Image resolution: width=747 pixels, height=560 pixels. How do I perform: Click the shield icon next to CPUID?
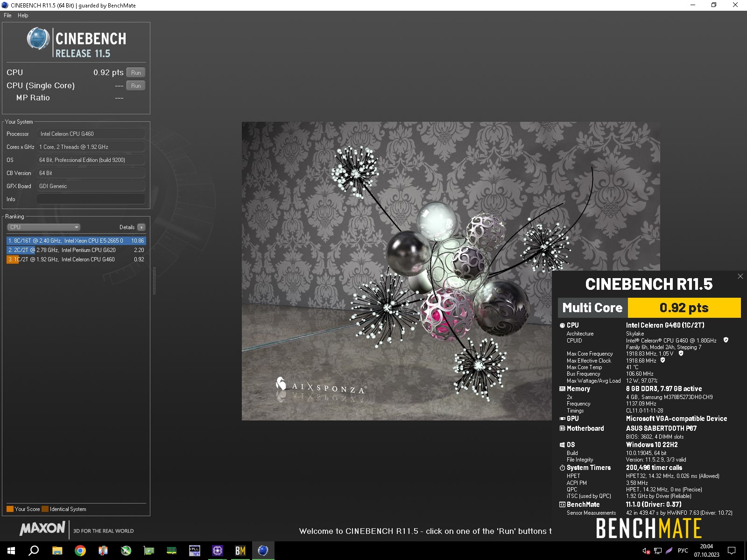726,340
